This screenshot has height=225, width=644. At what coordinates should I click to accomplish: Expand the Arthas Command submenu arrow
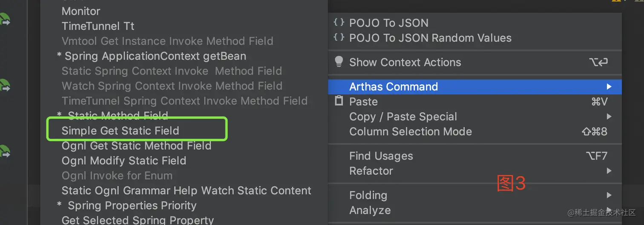pyautogui.click(x=609, y=87)
